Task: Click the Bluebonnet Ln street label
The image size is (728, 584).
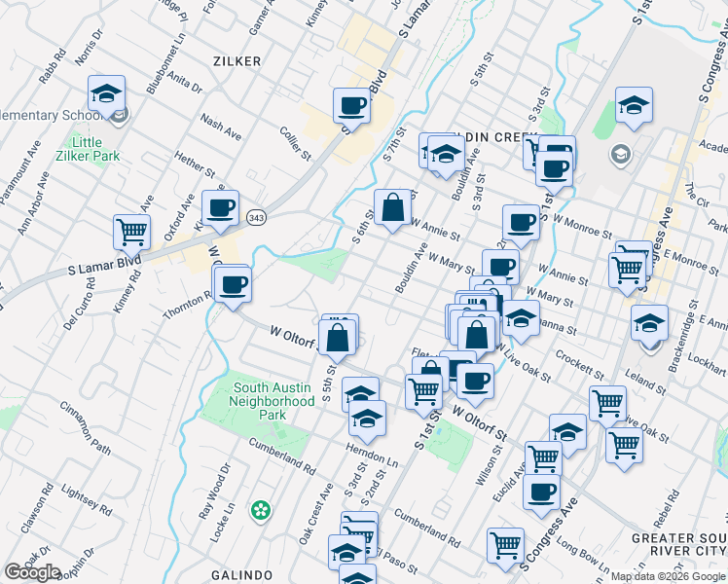Action: (x=165, y=63)
